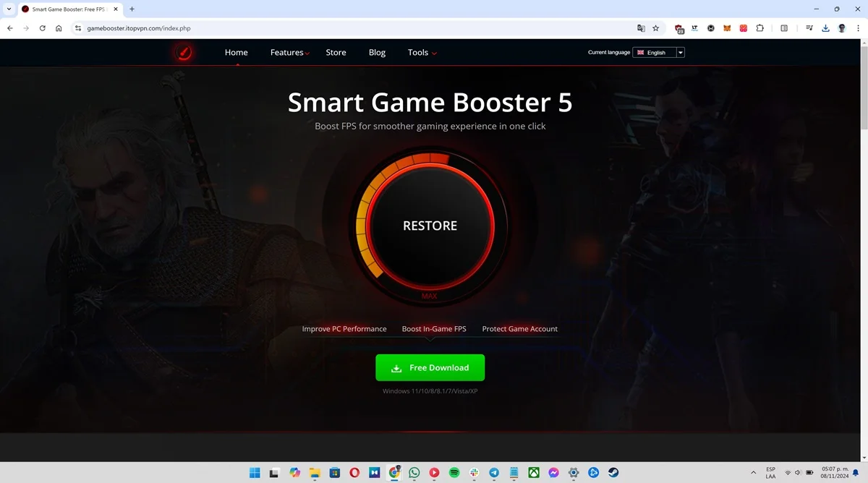The image size is (868, 483).
Task: Bookmark this page using the star icon
Action: click(655, 27)
